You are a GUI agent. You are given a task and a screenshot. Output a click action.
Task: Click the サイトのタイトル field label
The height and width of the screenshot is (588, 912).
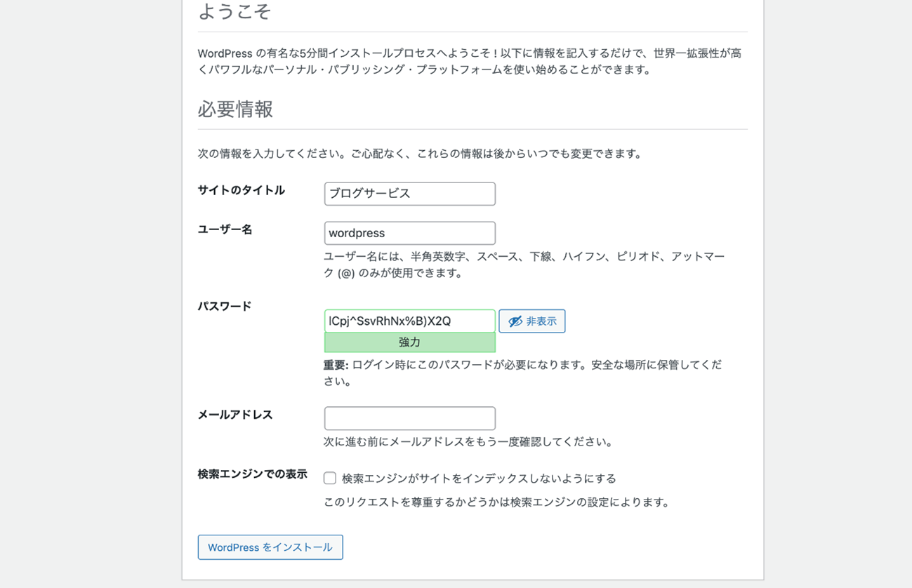(241, 190)
